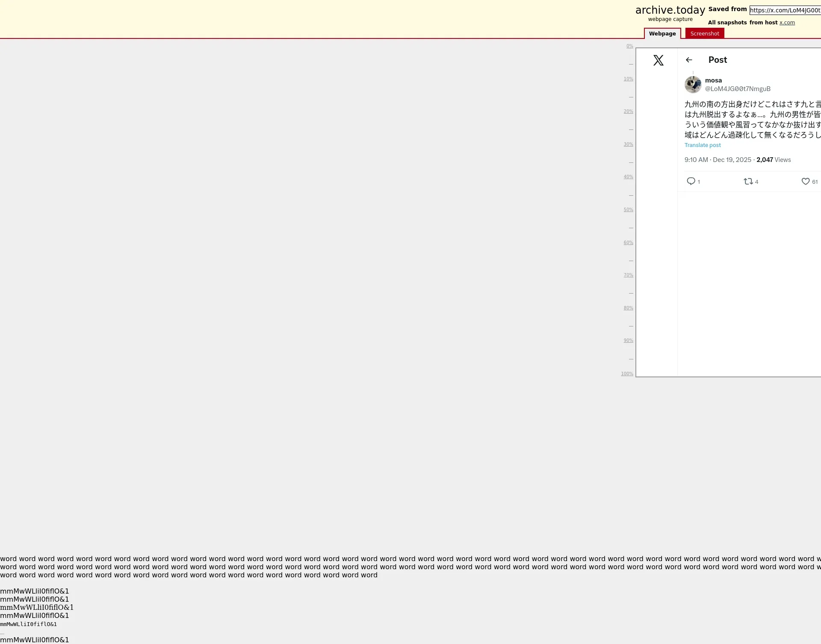Viewport: 821px width, 644px height.
Task: Click the archive.today site title
Action: (670, 10)
